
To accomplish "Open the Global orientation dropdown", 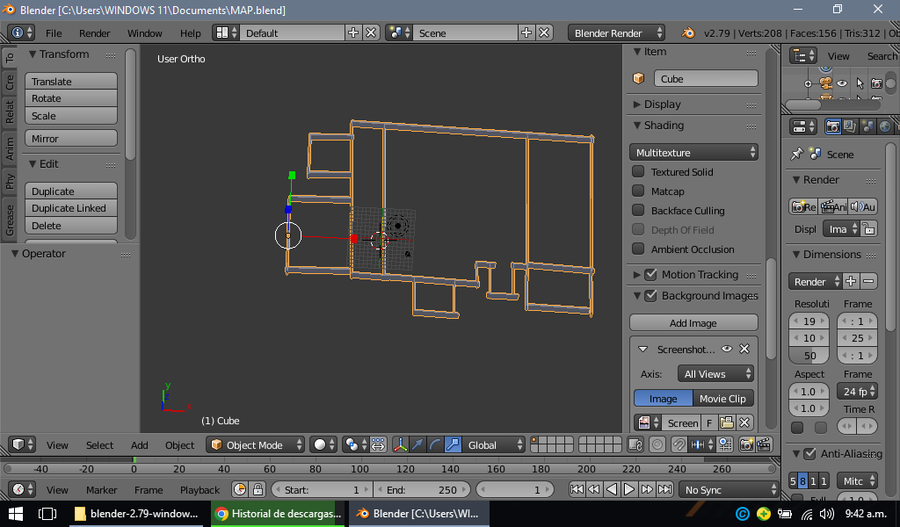I will 493,444.
